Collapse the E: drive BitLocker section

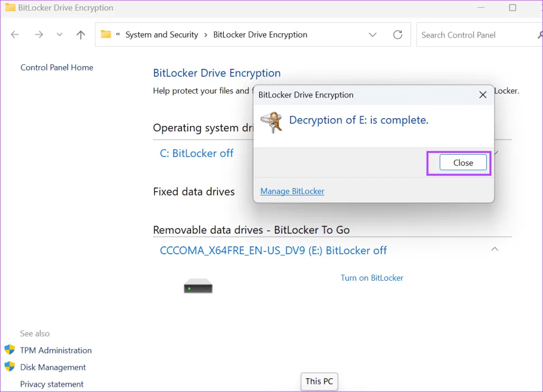[x=494, y=250]
